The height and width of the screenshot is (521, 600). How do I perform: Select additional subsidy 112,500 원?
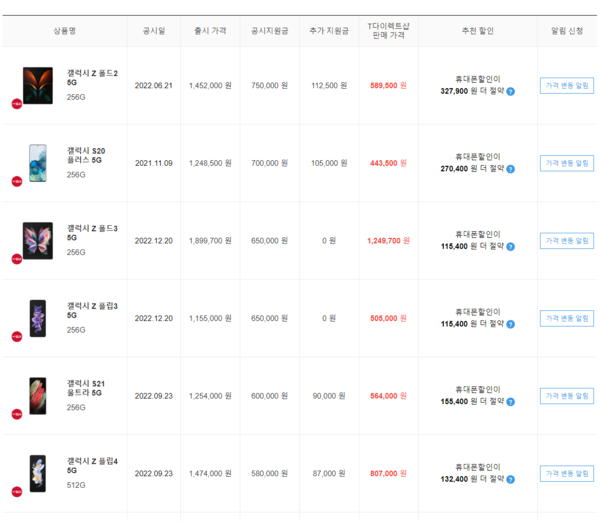click(329, 86)
